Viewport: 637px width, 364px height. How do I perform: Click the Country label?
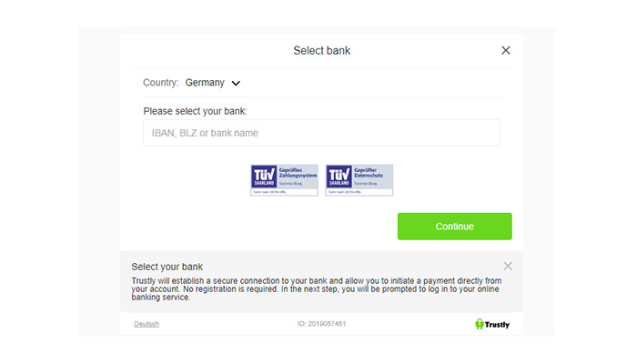coord(160,83)
